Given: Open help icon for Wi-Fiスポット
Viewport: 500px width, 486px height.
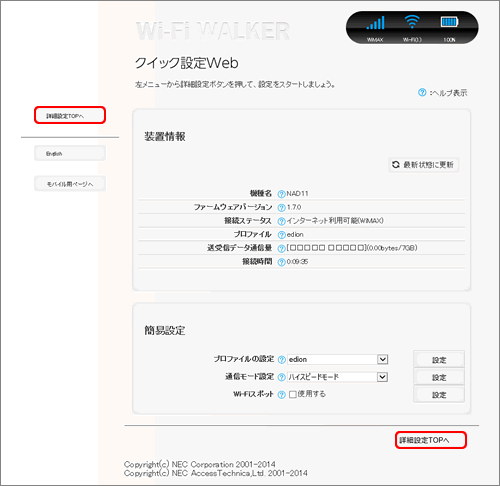Looking at the screenshot, I should (x=282, y=394).
